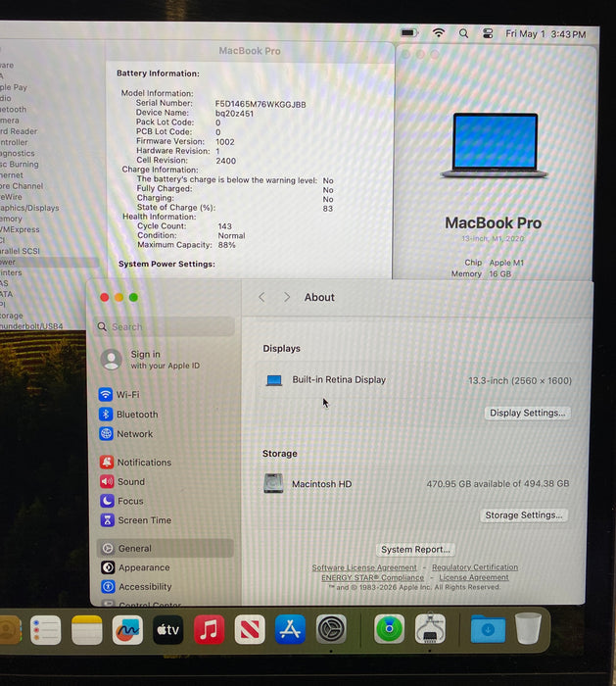The image size is (616, 686).
Task: Click the Chip Apple M1 text
Action: (494, 263)
